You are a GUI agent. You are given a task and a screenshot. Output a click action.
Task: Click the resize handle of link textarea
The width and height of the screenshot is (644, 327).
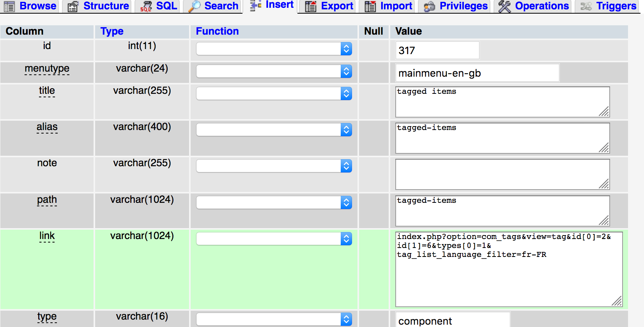[617, 301]
